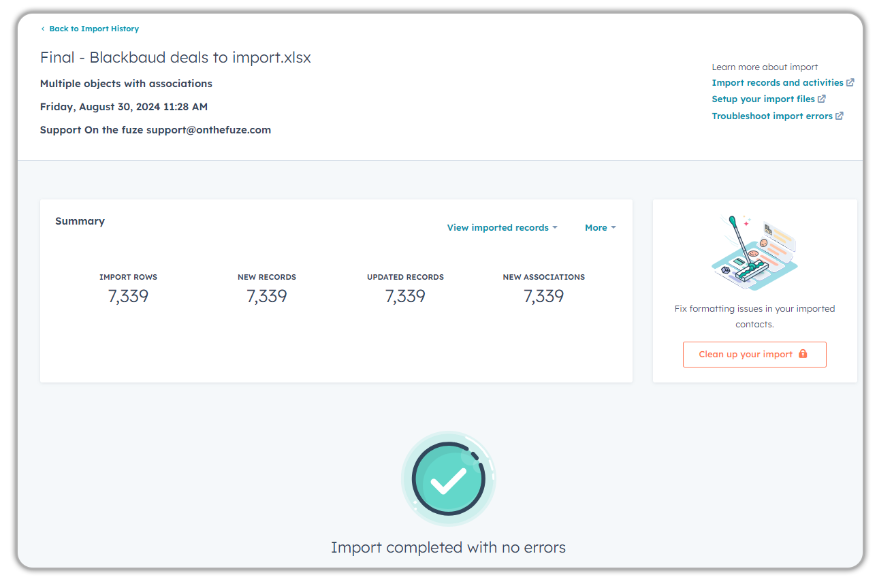The width and height of the screenshot is (877, 588).
Task: Open the Setup your import files link
Action: pos(763,99)
